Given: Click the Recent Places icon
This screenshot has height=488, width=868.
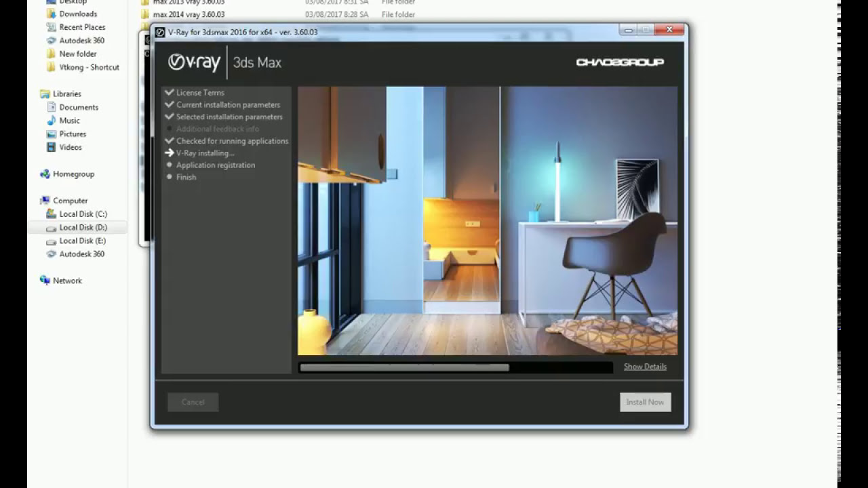Looking at the screenshot, I should (x=51, y=27).
